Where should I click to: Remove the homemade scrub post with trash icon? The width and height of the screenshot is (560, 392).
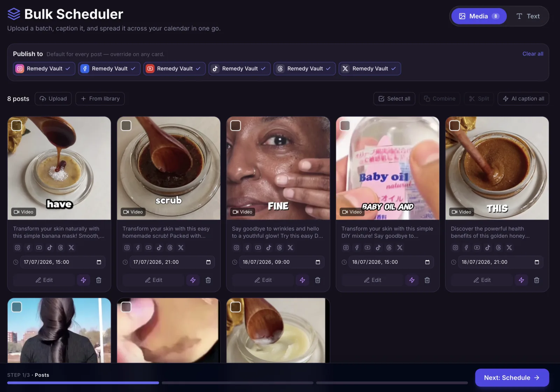tap(208, 280)
